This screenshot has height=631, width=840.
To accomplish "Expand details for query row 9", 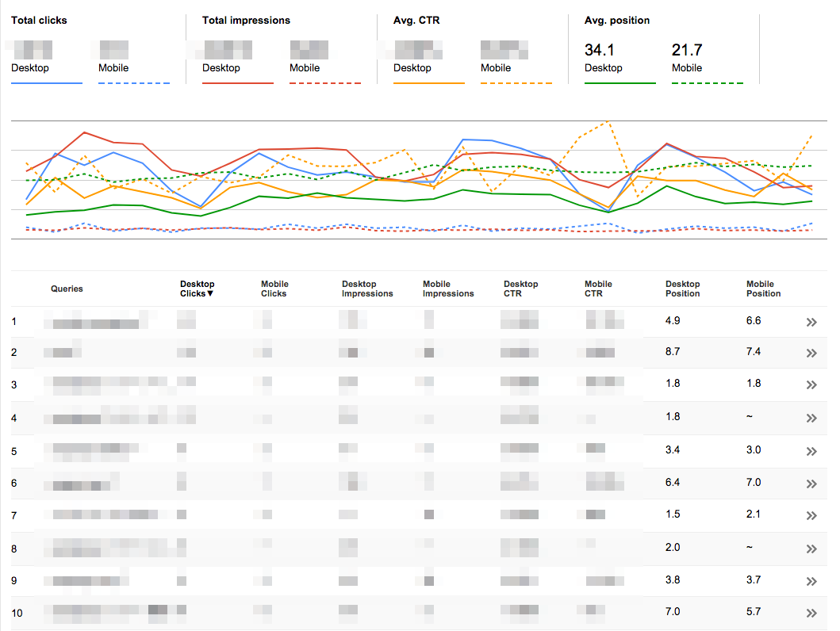I will click(x=811, y=581).
